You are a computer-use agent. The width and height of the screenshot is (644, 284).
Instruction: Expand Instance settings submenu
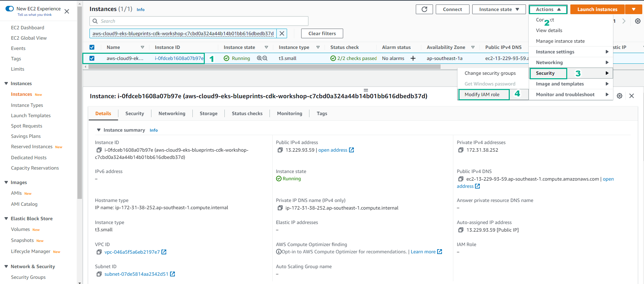pyautogui.click(x=571, y=52)
